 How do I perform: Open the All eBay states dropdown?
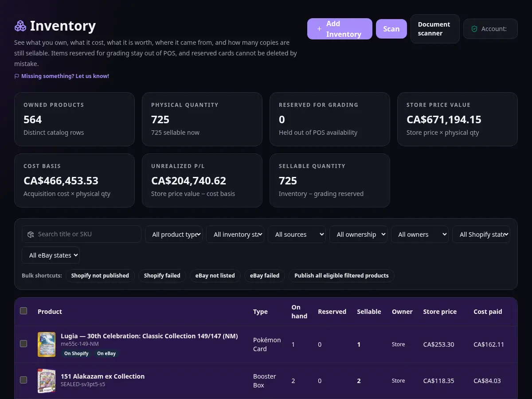51,255
